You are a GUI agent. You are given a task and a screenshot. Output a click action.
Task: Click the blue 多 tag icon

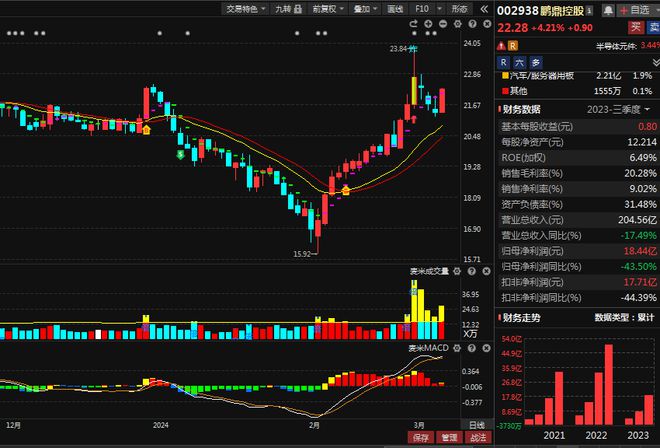(535, 63)
